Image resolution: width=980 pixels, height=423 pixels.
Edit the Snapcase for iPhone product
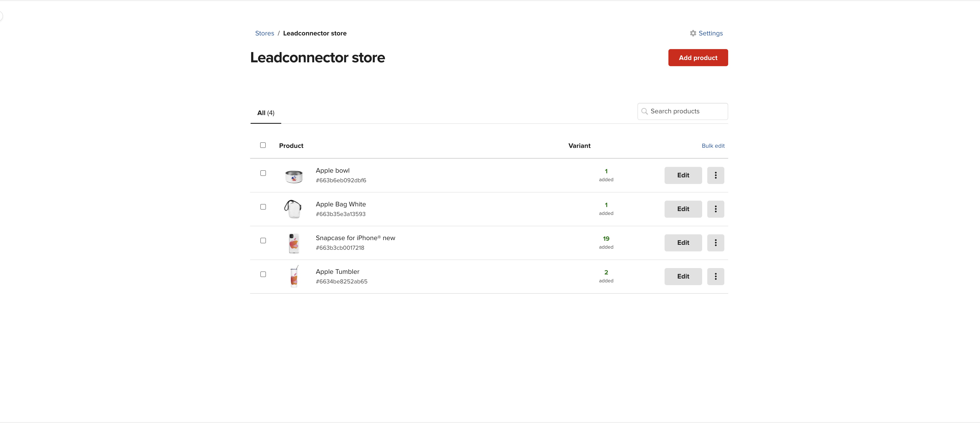pyautogui.click(x=683, y=243)
